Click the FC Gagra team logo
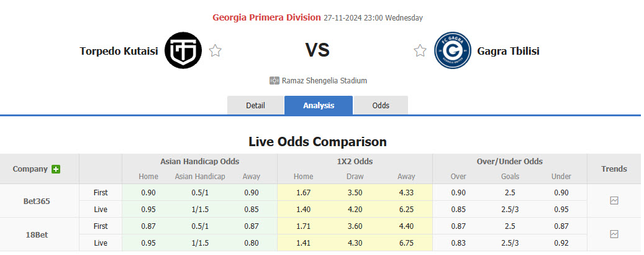 [453, 50]
